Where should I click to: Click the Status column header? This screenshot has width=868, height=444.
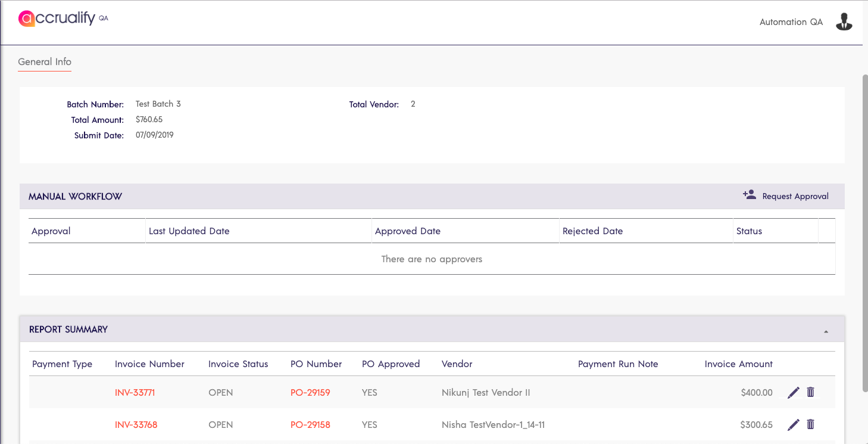coord(749,231)
